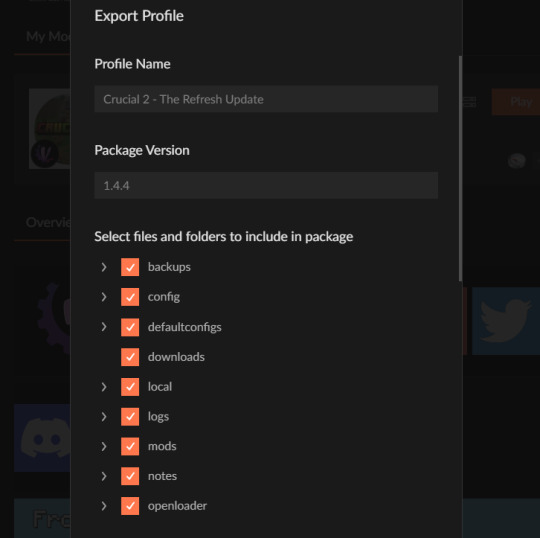
Task: Uncheck the backups folder checkbox
Action: pyautogui.click(x=130, y=267)
